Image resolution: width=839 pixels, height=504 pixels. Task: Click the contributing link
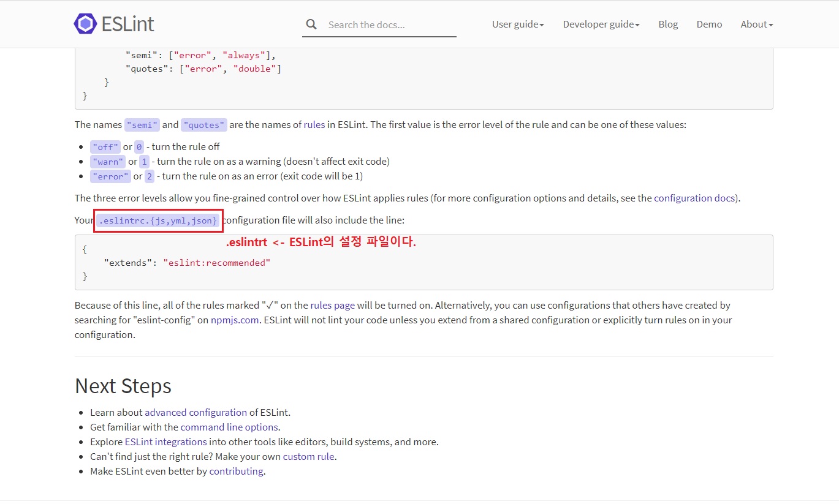[x=236, y=472]
